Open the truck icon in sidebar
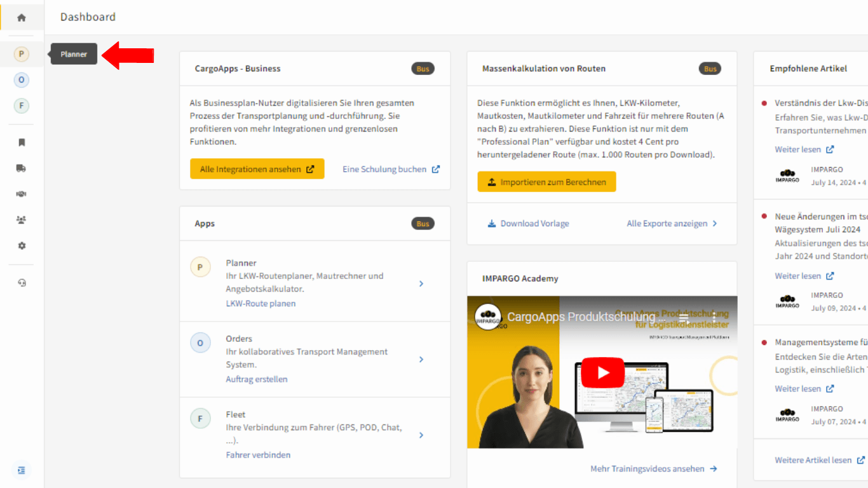 click(22, 168)
